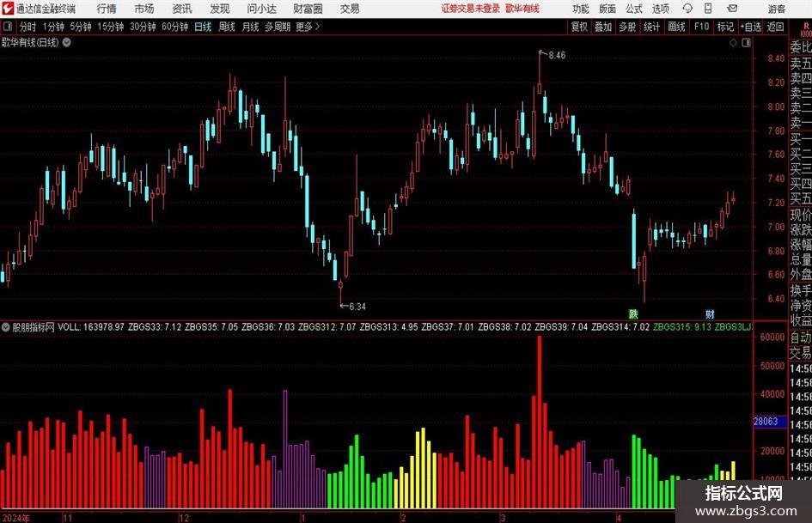Image resolution: width=812 pixels, height=523 pixels.
Task: Click the 换手 row in side panel
Action: pyautogui.click(x=801, y=290)
